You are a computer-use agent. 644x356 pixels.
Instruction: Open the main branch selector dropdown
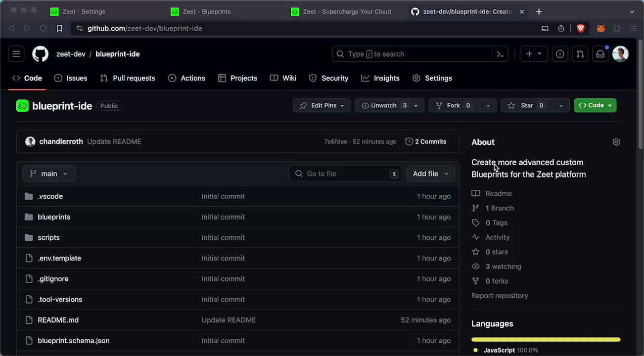[x=49, y=174]
